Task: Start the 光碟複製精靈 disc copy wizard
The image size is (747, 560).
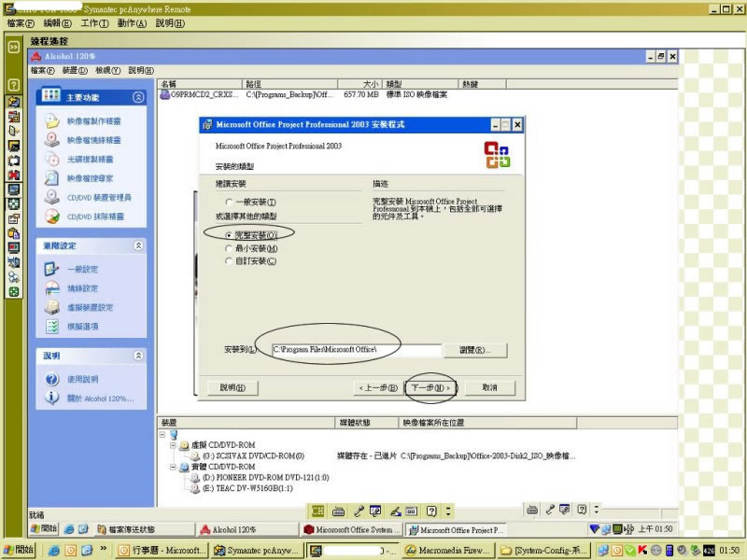Action: pyautogui.click(x=90, y=160)
